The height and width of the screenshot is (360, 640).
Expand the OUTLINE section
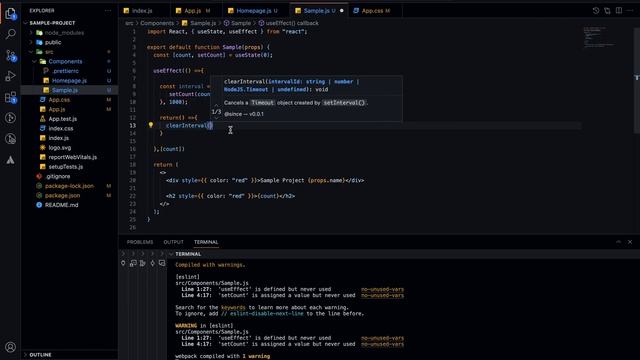[26, 355]
